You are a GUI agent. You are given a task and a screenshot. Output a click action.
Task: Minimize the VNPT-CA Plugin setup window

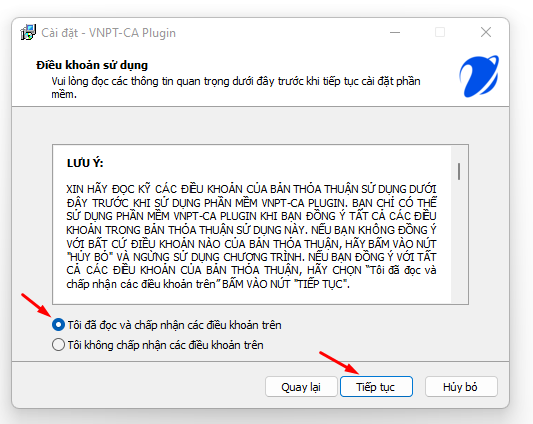click(x=395, y=32)
